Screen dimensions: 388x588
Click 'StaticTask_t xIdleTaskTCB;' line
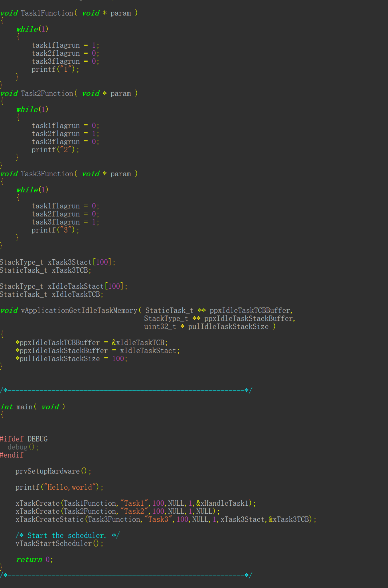point(52,294)
